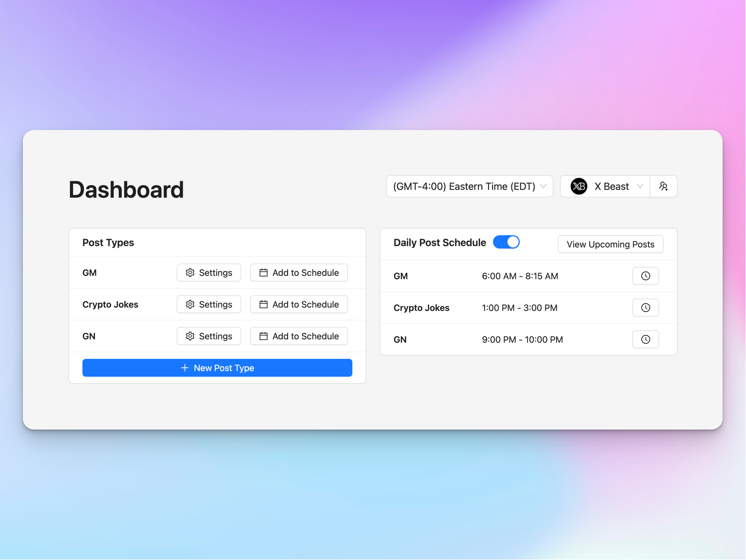Screen dimensions: 746x560
Task: Toggle the Daily Post Schedule switch
Action: [506, 242]
